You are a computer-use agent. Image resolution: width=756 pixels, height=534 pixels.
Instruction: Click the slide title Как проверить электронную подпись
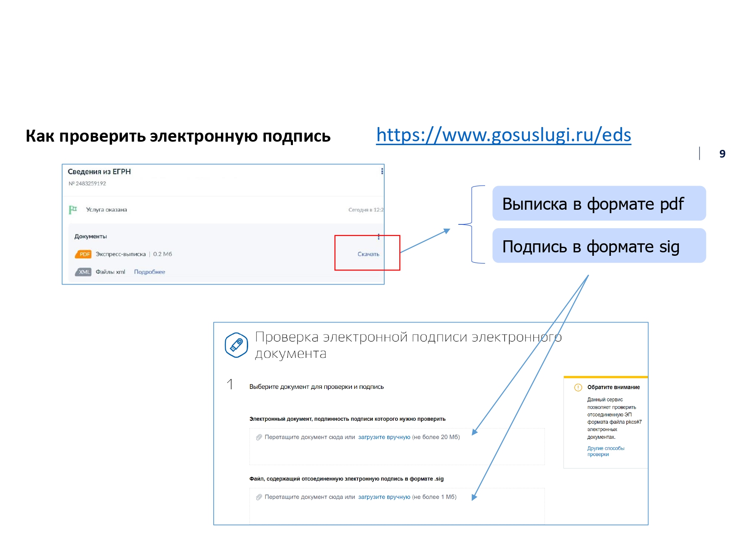tap(178, 136)
